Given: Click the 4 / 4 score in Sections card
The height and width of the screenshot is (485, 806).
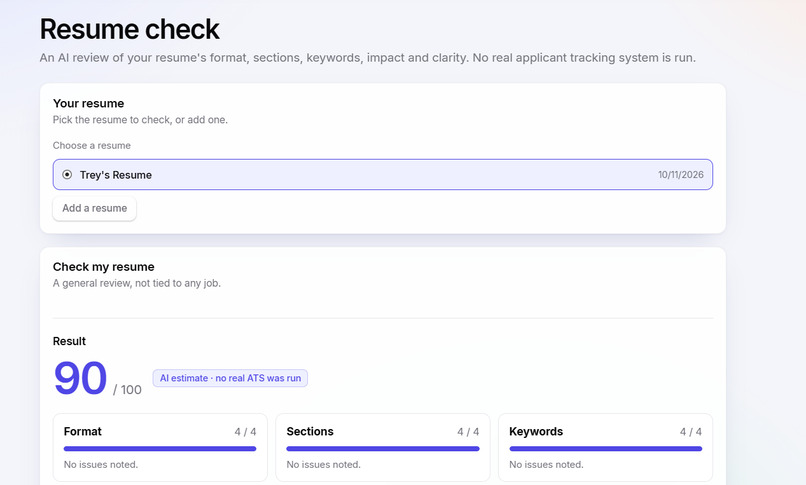Looking at the screenshot, I should [468, 432].
